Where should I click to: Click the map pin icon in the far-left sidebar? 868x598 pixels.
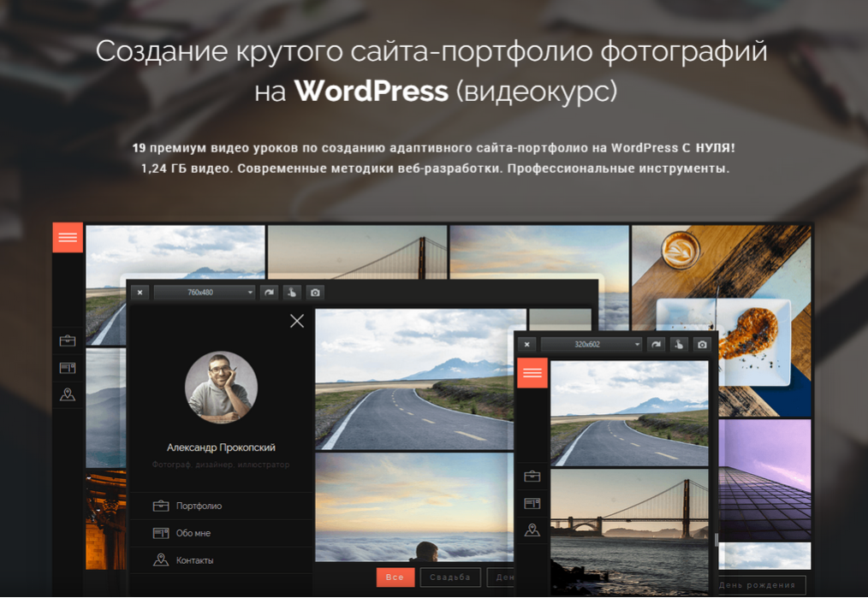tap(68, 394)
